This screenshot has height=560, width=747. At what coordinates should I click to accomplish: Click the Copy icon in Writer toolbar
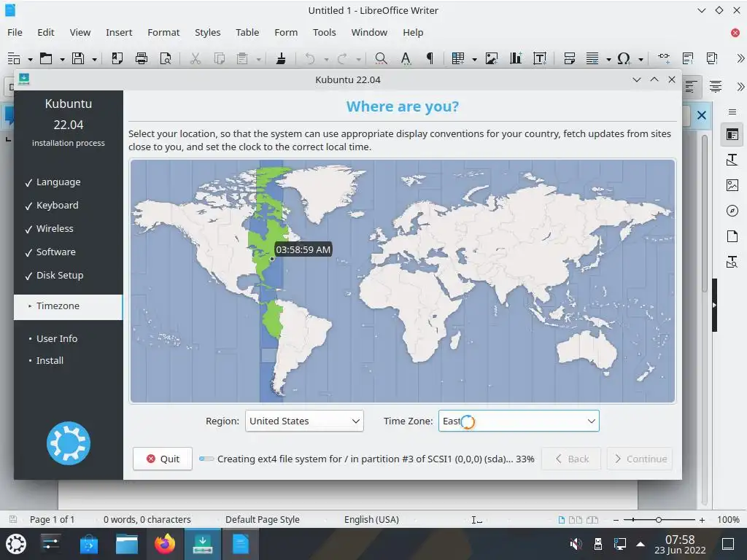219,58
